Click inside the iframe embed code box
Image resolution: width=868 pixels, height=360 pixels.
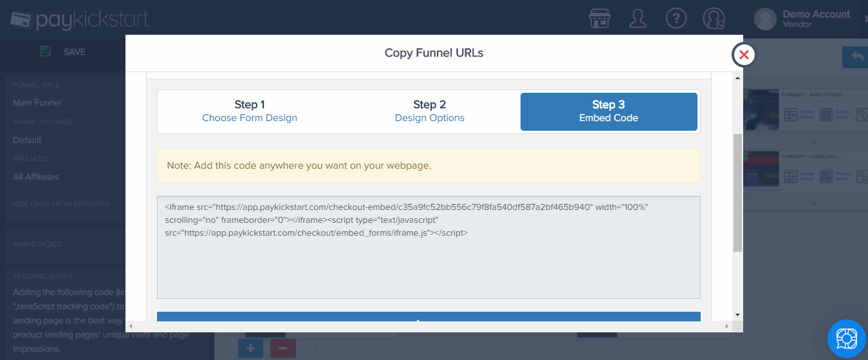pyautogui.click(x=429, y=247)
